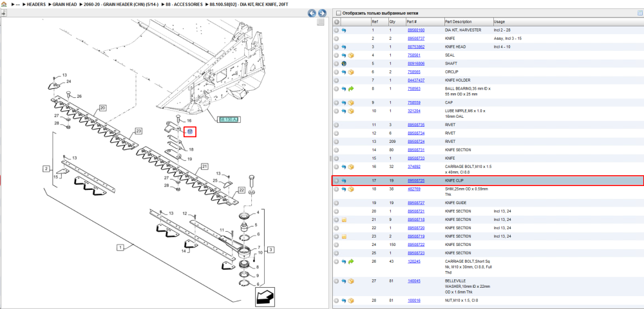The width and height of the screenshot is (644, 309).
Task: Open part number link 89560160
Action: coord(415,30)
